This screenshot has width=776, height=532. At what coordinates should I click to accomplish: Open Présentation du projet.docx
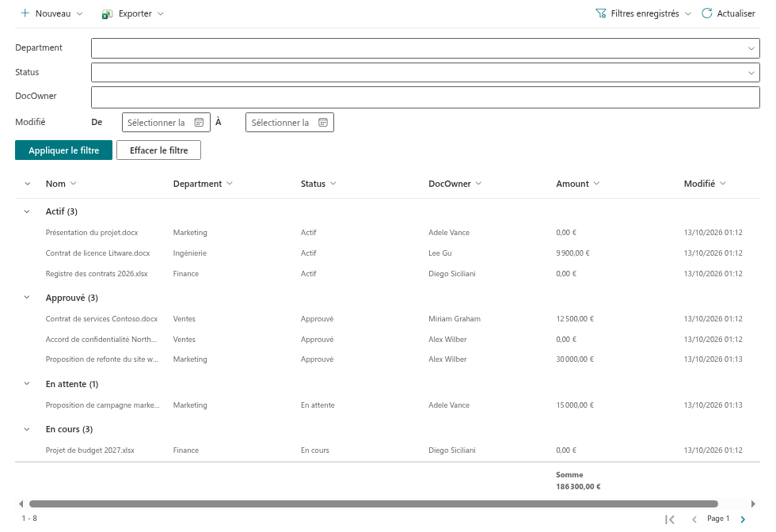pyautogui.click(x=92, y=233)
